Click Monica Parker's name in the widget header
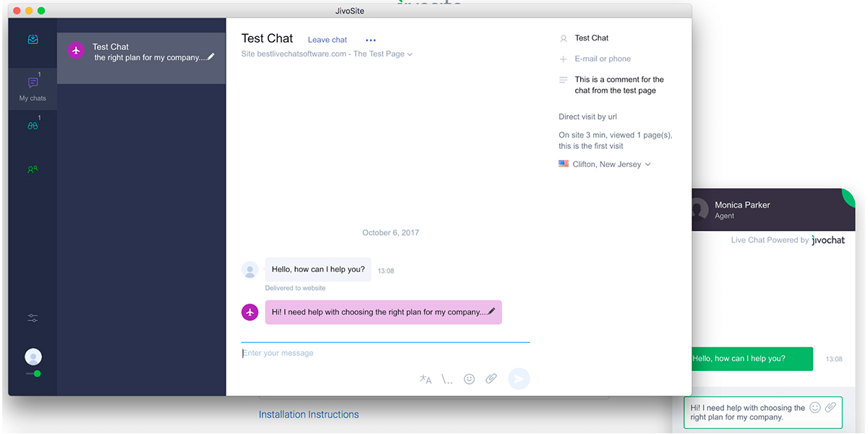 (x=743, y=205)
